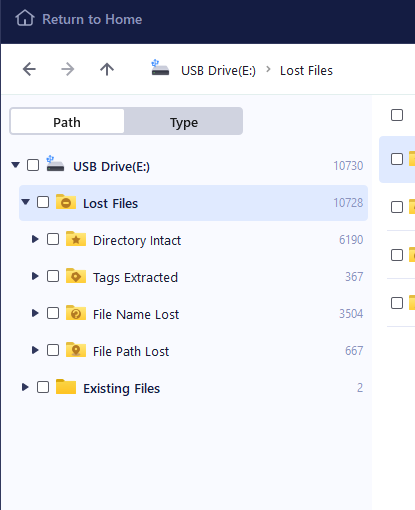
Task: Click the File Path Lost pin folder icon
Action: [x=76, y=350]
